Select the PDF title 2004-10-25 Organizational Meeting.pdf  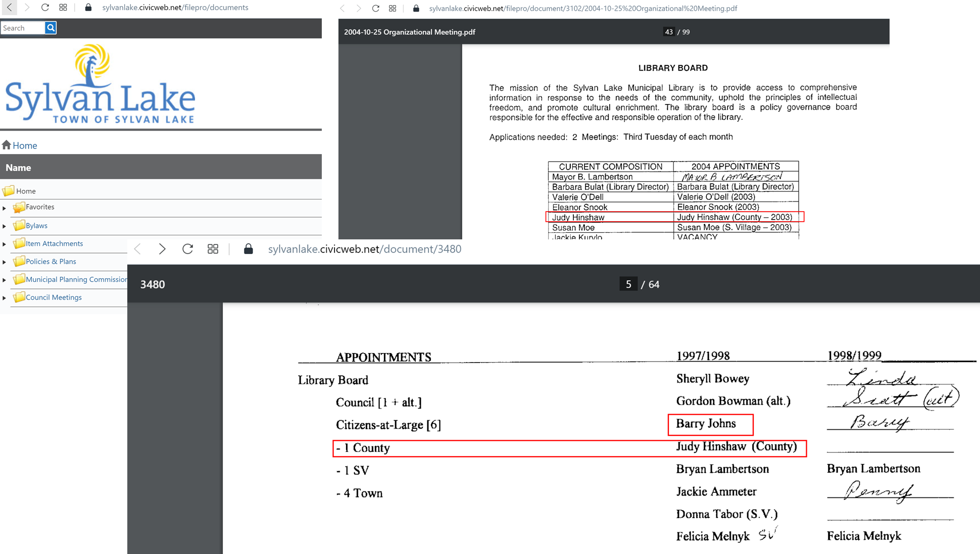pyautogui.click(x=410, y=32)
